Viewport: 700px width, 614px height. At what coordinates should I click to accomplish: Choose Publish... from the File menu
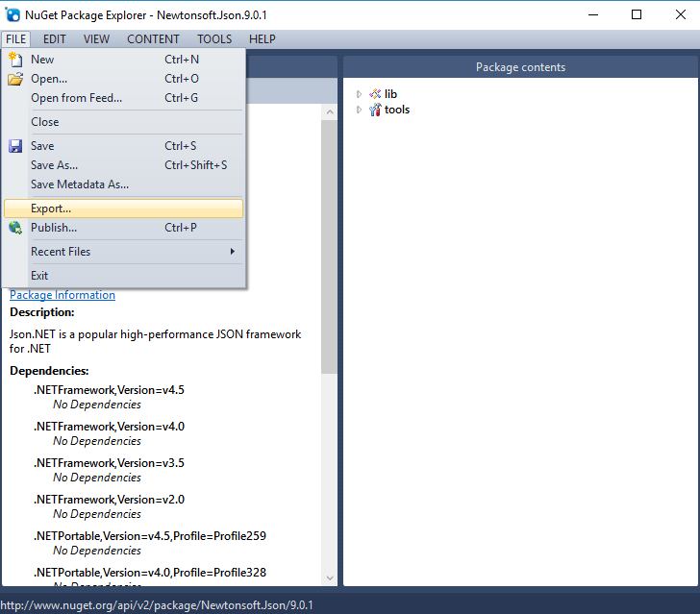pos(124,228)
